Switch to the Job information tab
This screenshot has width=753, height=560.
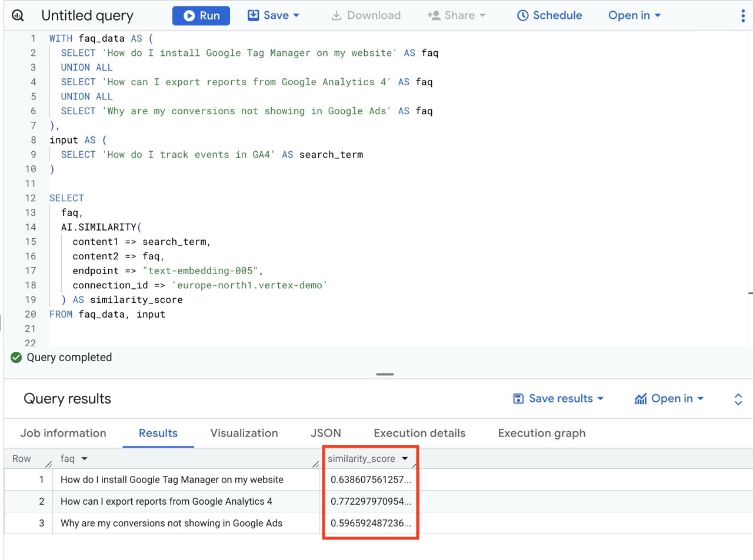(x=64, y=433)
